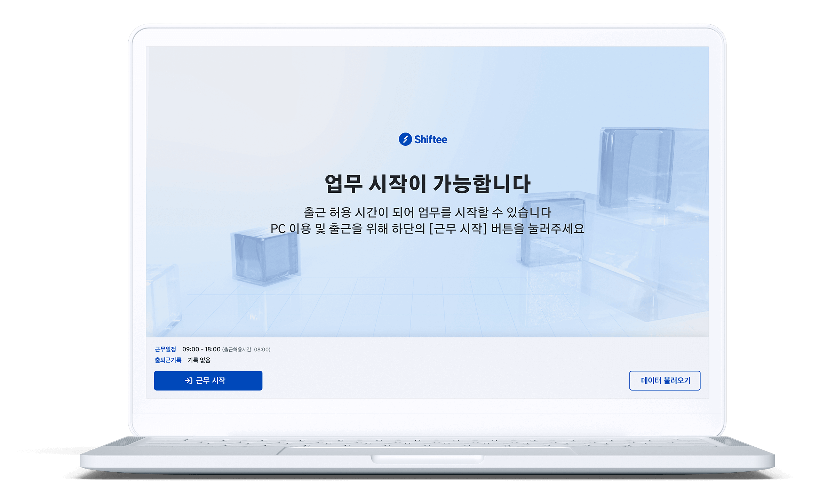Click the 데이터 불러오기 button
Image resolution: width=835 pixels, height=504 pixels.
click(x=665, y=381)
